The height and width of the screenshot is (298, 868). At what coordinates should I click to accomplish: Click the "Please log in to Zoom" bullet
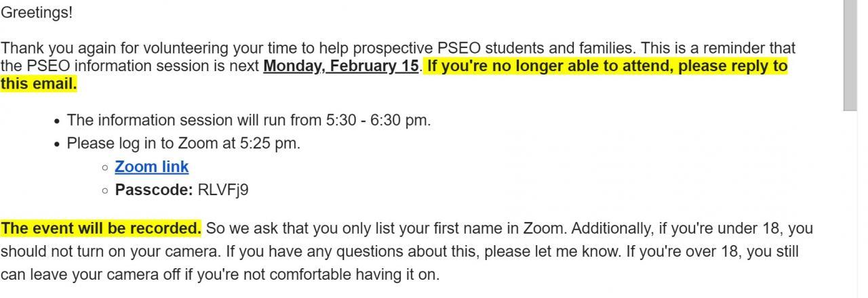[x=183, y=144]
